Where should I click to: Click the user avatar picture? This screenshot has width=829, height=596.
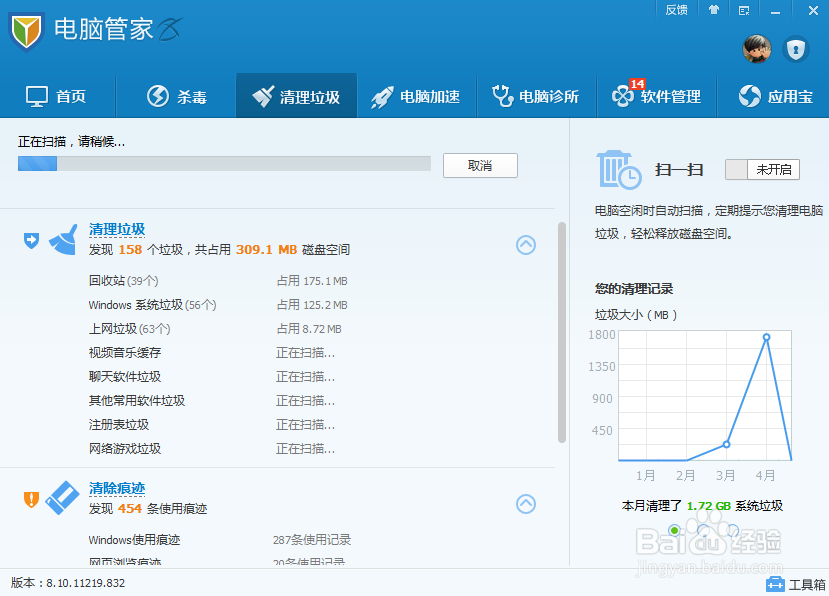point(757,49)
